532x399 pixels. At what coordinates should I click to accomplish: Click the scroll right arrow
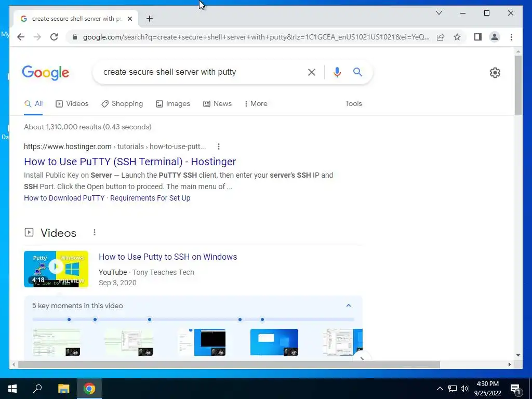point(510,365)
